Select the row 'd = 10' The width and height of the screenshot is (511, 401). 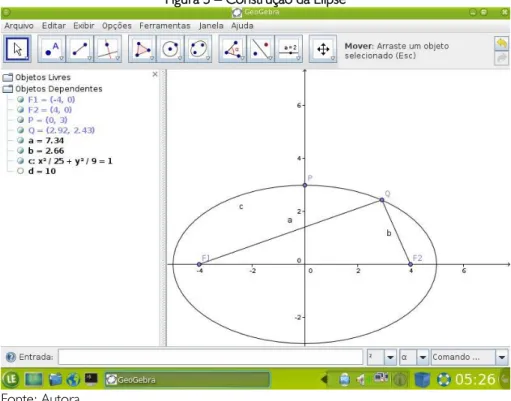coord(42,171)
